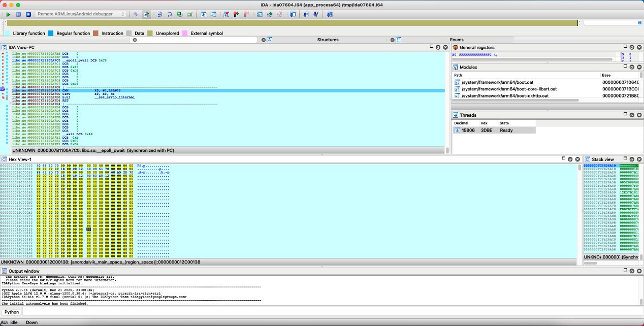Click the Terminate process stop icon
The height and width of the screenshot is (326, 644).
click(x=28, y=14)
